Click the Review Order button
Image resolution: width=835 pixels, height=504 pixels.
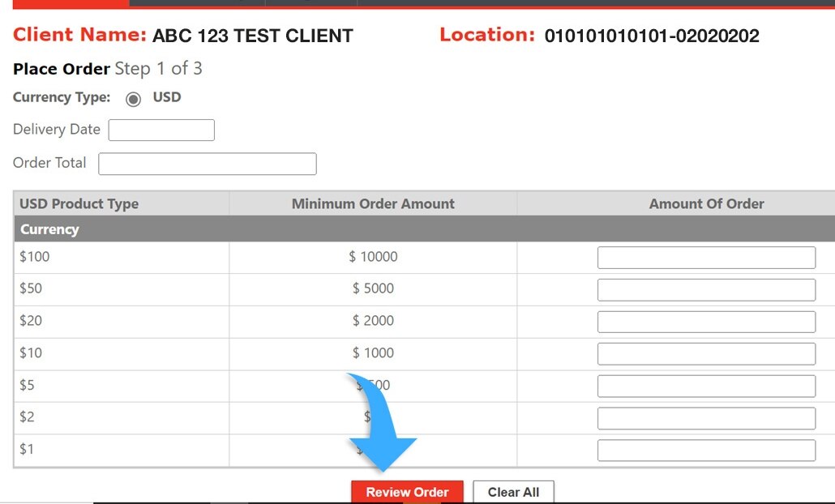[407, 492]
